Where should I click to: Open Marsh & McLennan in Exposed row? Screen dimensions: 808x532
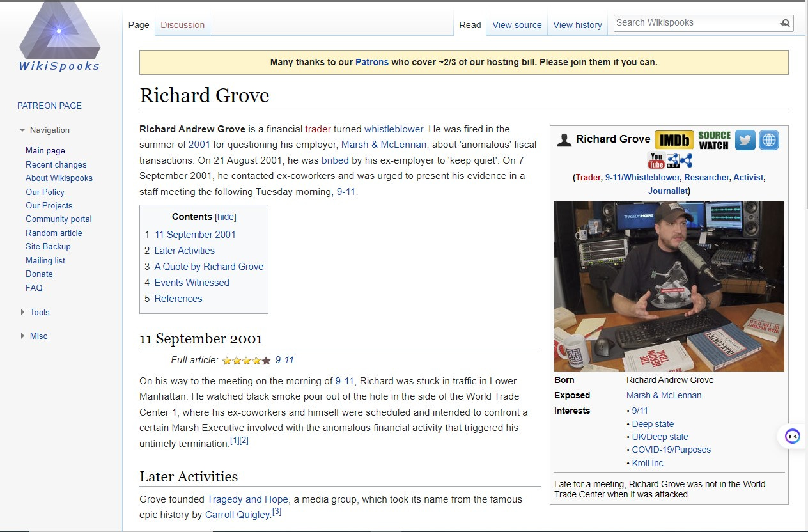pos(664,395)
